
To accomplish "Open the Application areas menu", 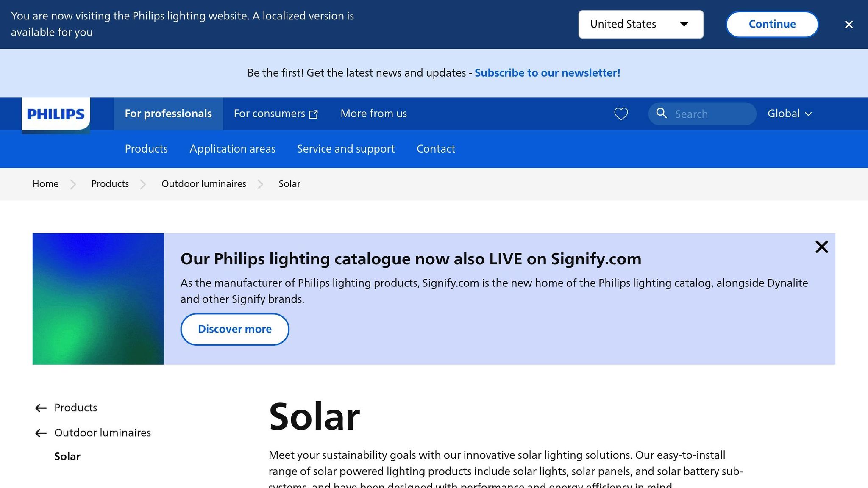I will tap(232, 149).
